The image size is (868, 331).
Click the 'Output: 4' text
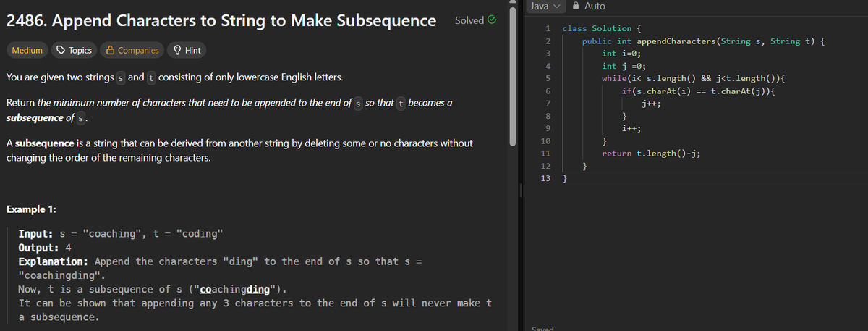pyautogui.click(x=44, y=247)
